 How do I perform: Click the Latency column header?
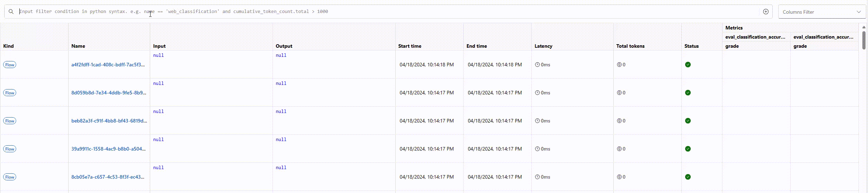pos(543,46)
